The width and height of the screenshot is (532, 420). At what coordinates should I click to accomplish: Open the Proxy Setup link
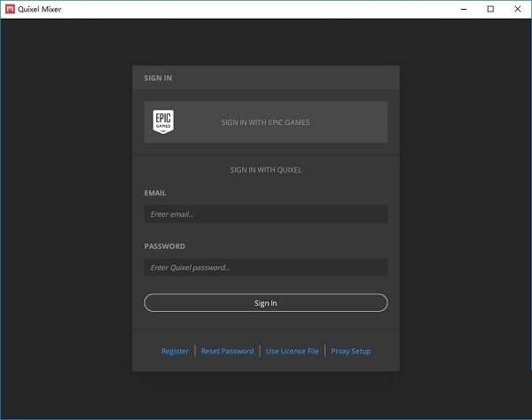coord(351,351)
